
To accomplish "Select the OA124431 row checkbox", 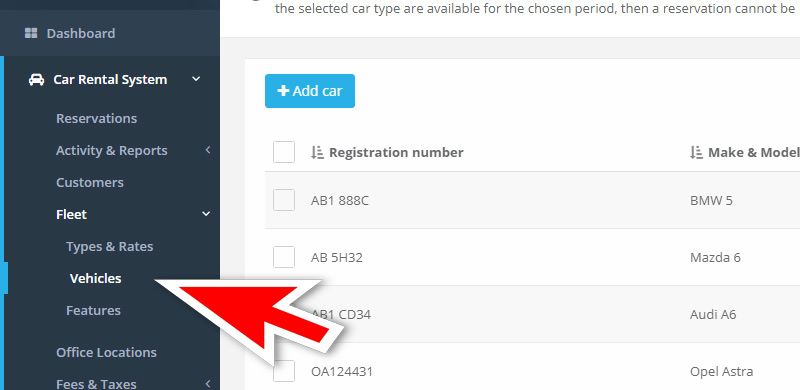I will pyautogui.click(x=284, y=371).
